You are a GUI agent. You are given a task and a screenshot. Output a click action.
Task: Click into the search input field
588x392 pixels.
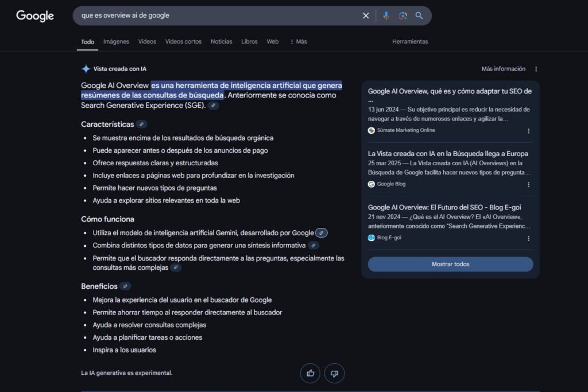point(218,15)
